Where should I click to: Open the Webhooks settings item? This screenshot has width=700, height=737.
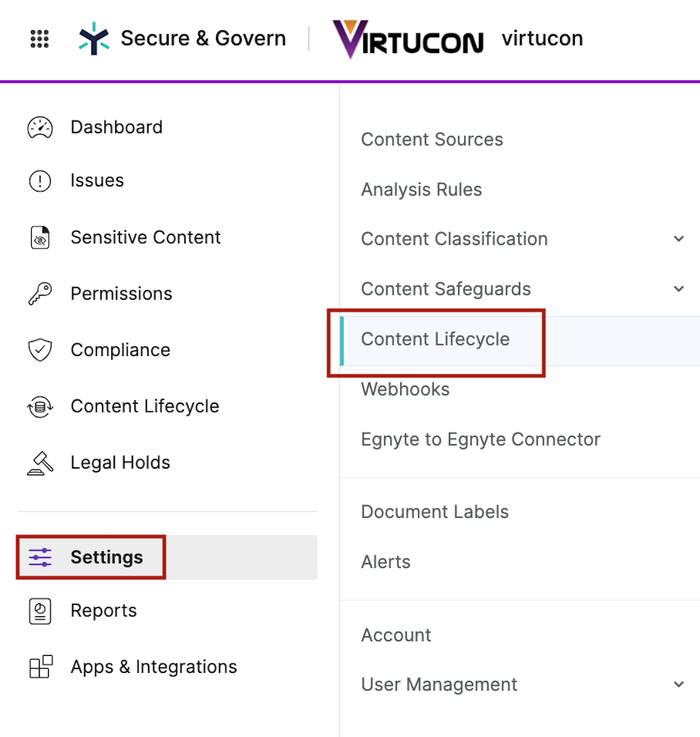pos(405,389)
